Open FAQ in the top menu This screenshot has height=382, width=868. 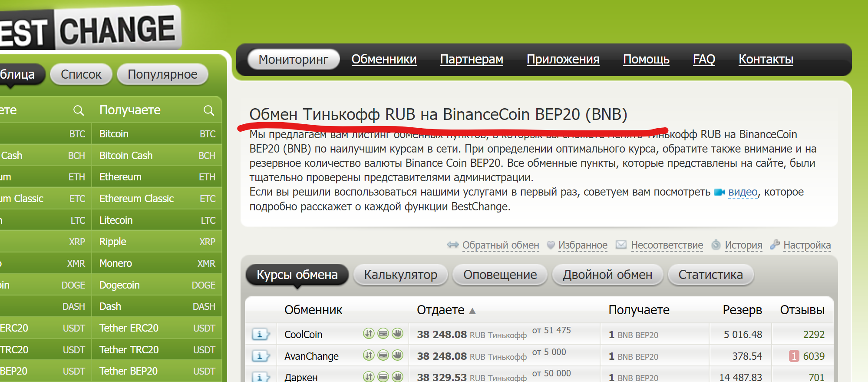(x=704, y=59)
